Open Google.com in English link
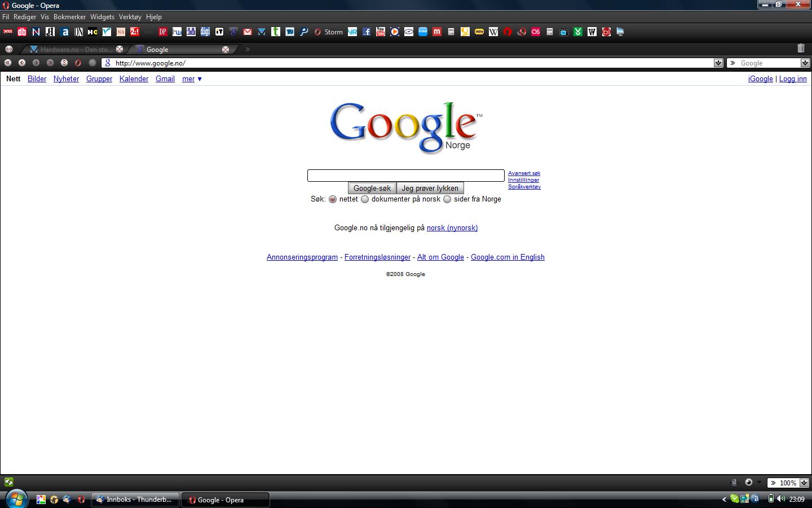This screenshot has width=812, height=508. [x=507, y=257]
